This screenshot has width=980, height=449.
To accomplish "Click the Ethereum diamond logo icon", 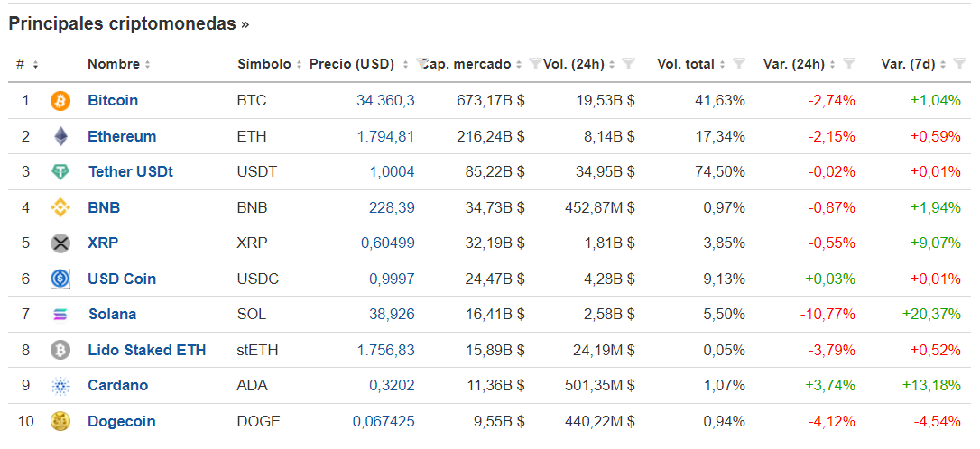I will (x=60, y=136).
